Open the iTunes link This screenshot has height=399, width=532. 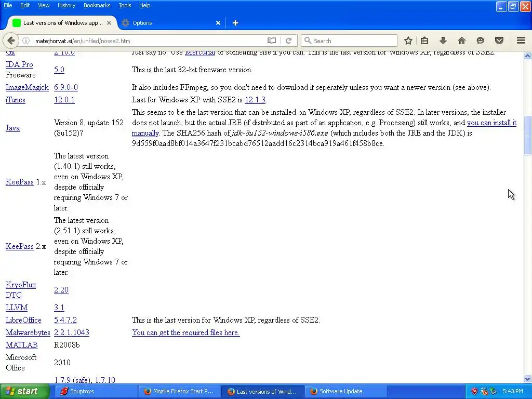15,100
